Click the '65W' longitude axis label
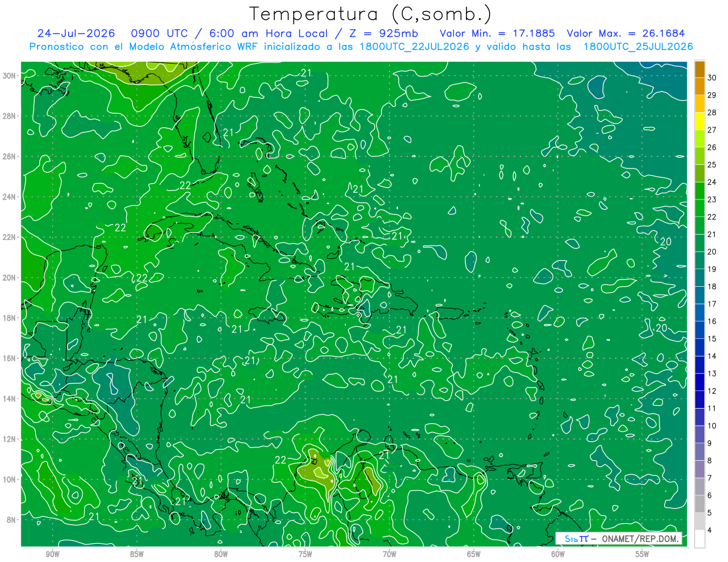The image size is (728, 562). pyautogui.click(x=474, y=554)
